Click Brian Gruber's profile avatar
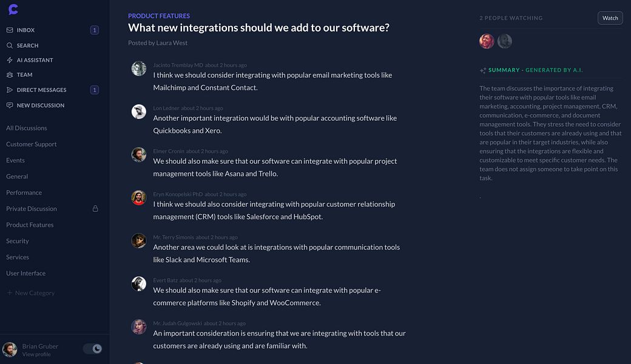The height and width of the screenshot is (364, 631). point(10,349)
